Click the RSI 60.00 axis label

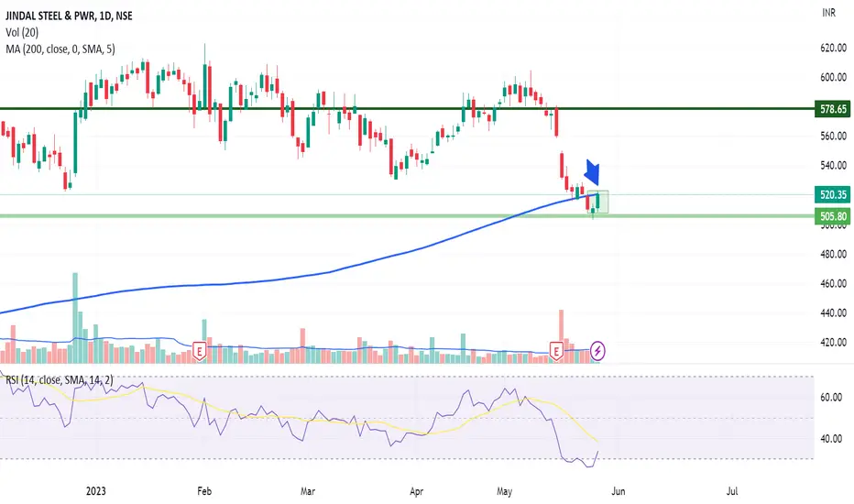point(830,397)
